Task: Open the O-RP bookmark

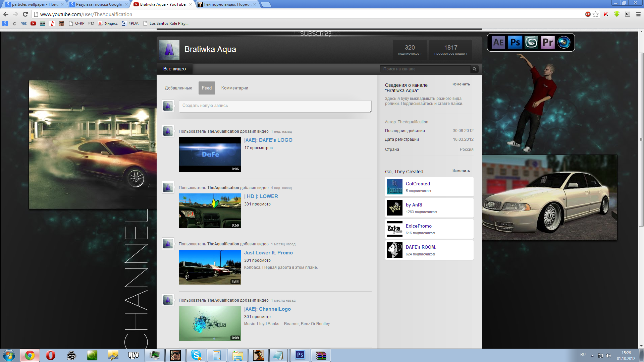Action: (x=76, y=23)
